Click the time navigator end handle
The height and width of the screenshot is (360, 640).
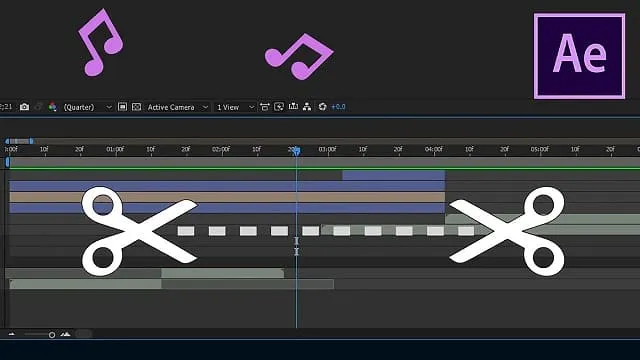[x=31, y=141]
